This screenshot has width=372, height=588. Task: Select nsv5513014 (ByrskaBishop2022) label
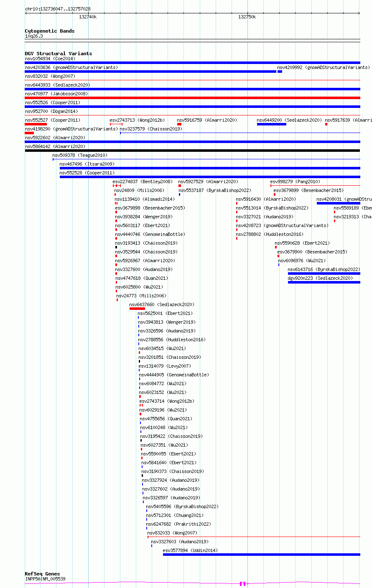[x=273, y=208]
